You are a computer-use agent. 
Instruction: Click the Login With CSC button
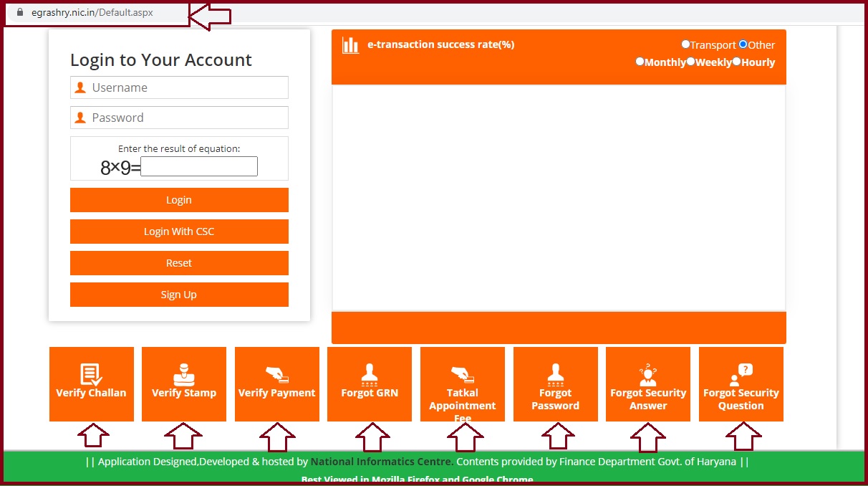pyautogui.click(x=179, y=232)
